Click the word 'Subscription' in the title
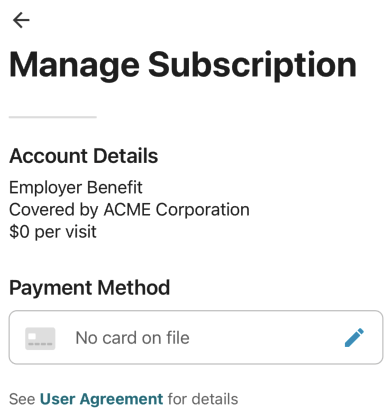This screenshot has width=391, height=420. [252, 66]
